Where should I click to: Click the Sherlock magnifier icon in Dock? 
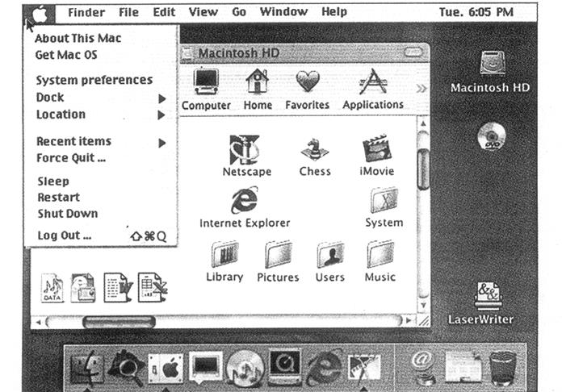click(x=127, y=368)
